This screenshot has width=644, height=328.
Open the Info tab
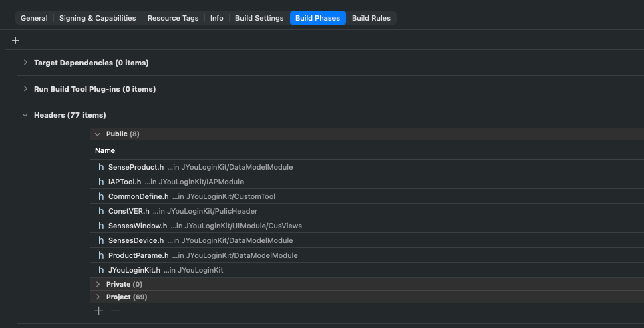tap(217, 18)
